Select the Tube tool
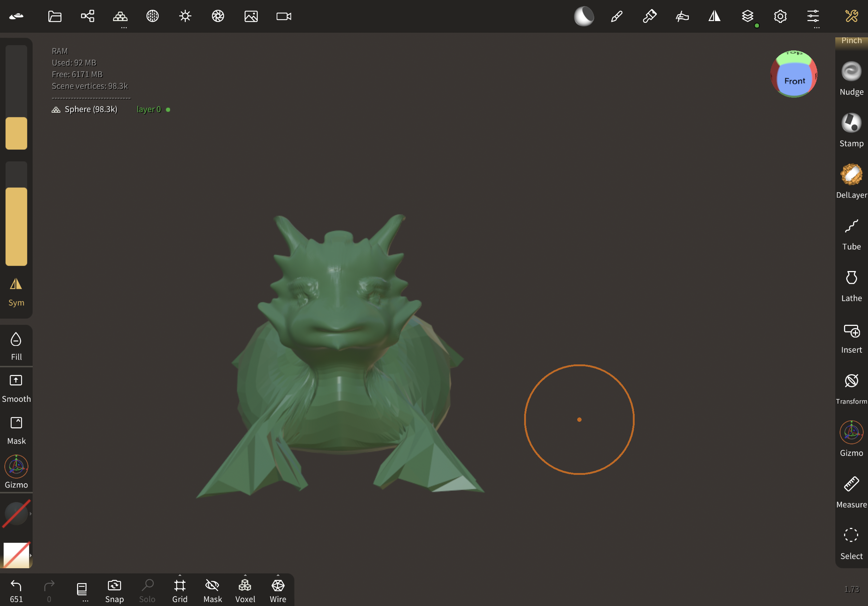Image resolution: width=868 pixels, height=606 pixels. coord(851,234)
